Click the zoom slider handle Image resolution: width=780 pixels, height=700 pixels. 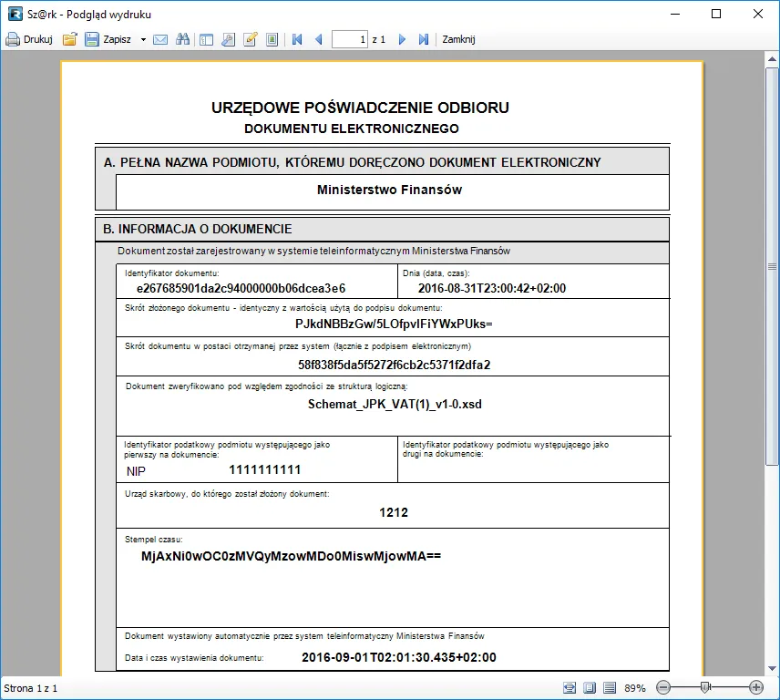[x=704, y=687]
